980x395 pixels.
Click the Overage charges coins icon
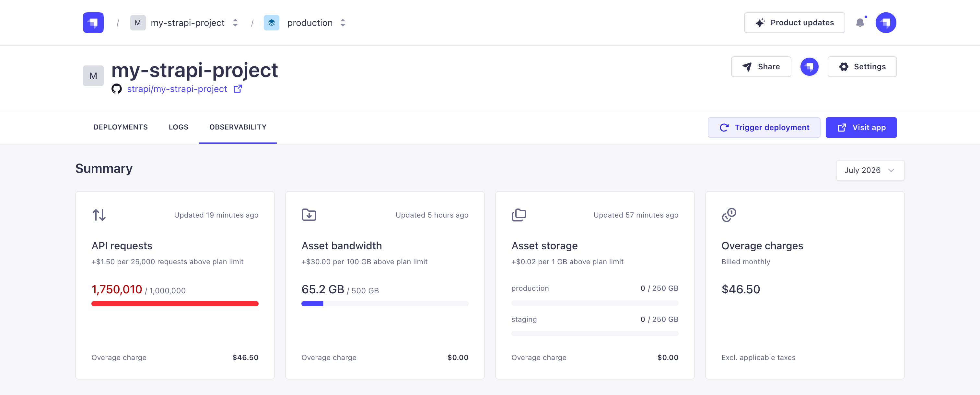[x=729, y=215]
